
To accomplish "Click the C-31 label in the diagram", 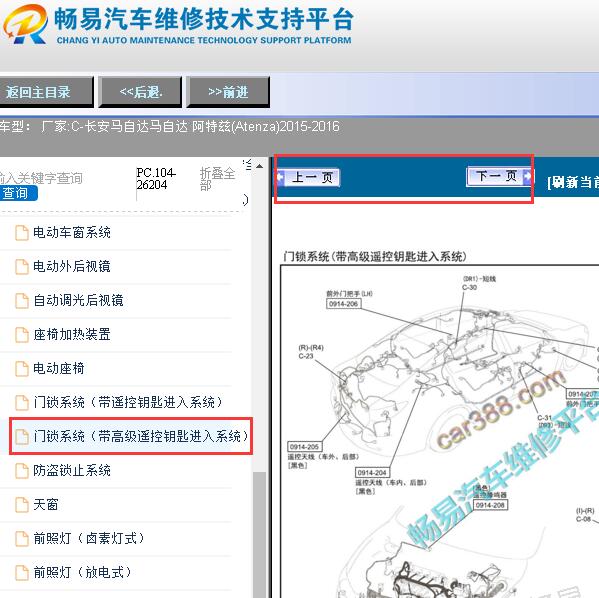I will 545,418.
